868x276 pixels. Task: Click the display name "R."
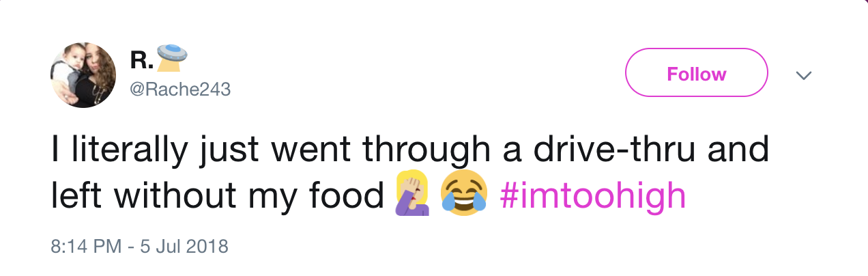(x=141, y=60)
